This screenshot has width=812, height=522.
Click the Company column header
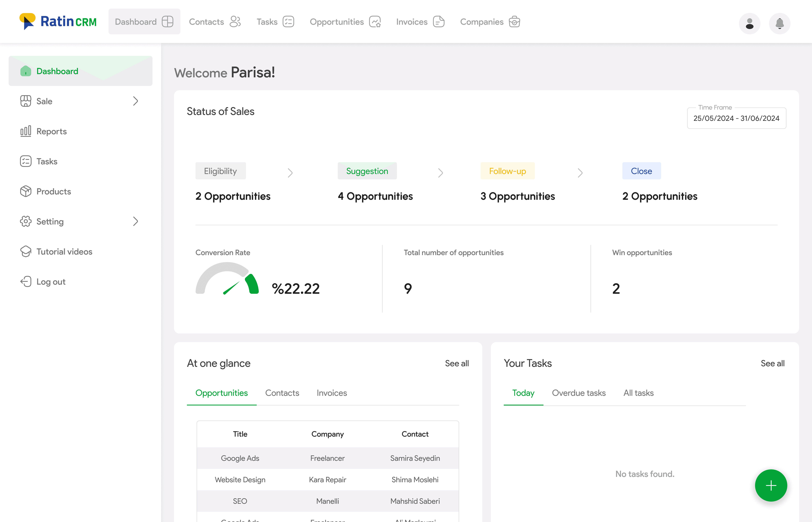coord(327,434)
